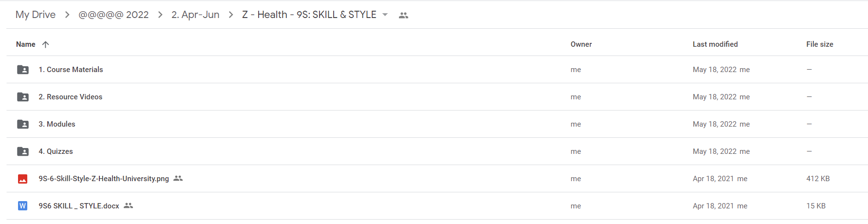Click the red image file icon
868x224 pixels.
pos(22,179)
